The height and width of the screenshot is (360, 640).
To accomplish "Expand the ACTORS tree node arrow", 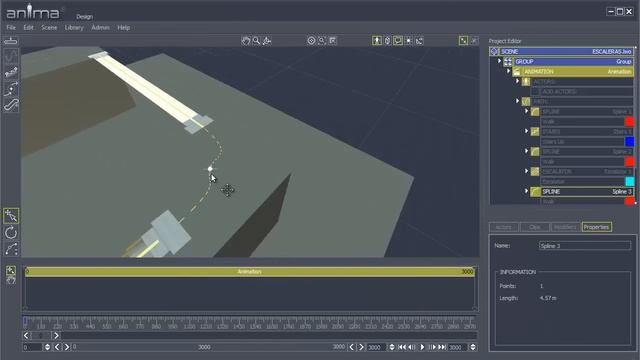I will click(517, 81).
